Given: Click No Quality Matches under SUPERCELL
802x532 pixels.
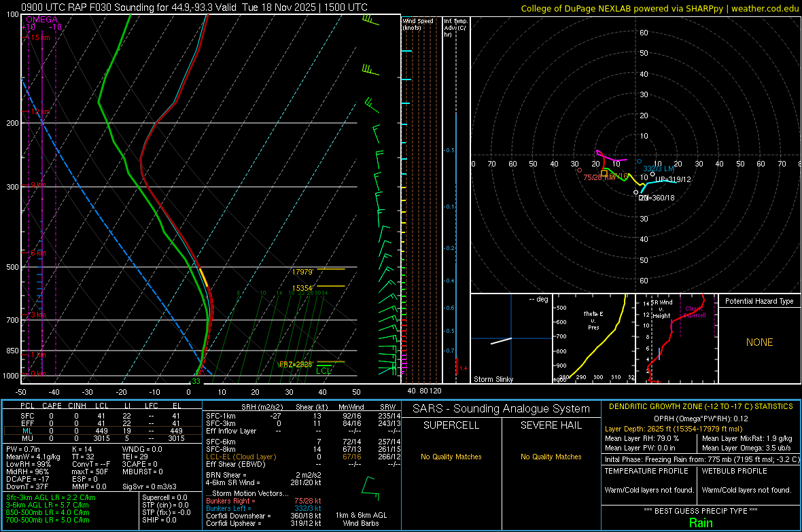Looking at the screenshot, I should click(x=451, y=457).
